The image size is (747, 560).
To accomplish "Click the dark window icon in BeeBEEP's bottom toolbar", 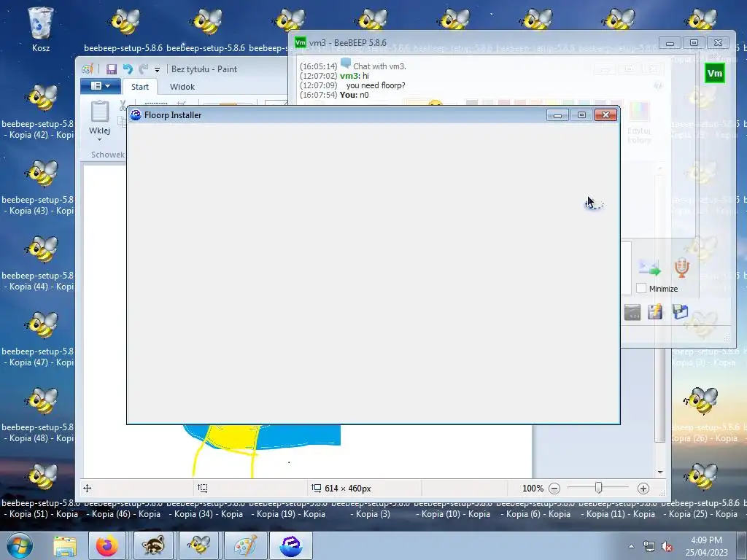I will [632, 312].
